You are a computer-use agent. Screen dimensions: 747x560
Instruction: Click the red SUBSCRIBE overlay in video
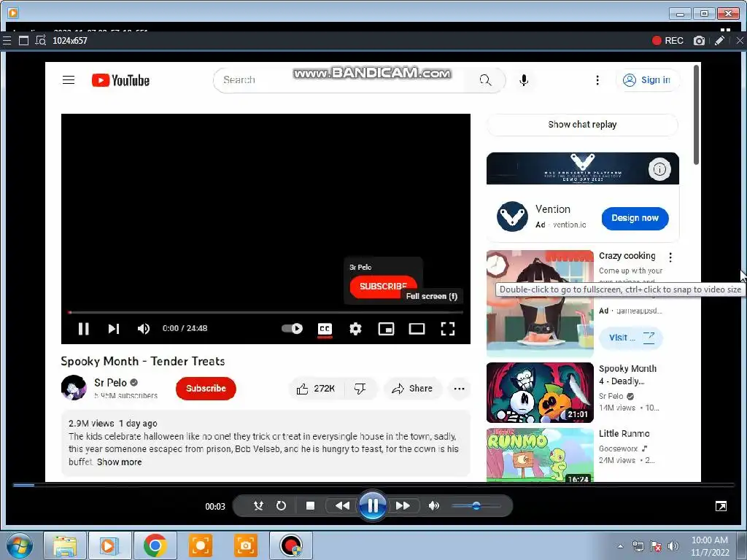[x=383, y=286]
